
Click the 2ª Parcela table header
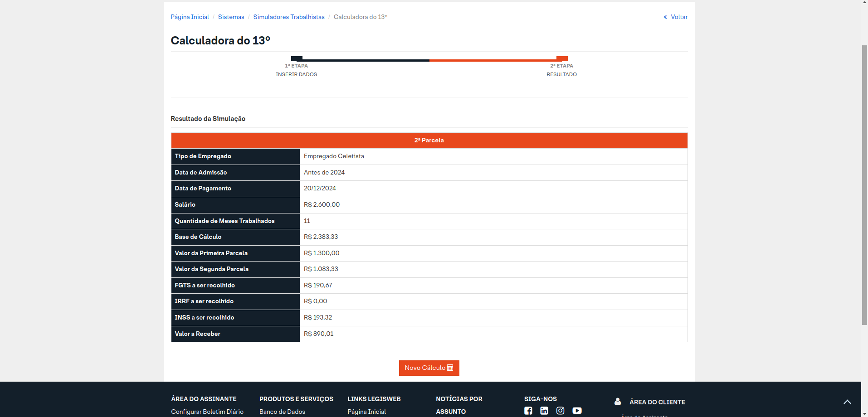[x=429, y=141]
